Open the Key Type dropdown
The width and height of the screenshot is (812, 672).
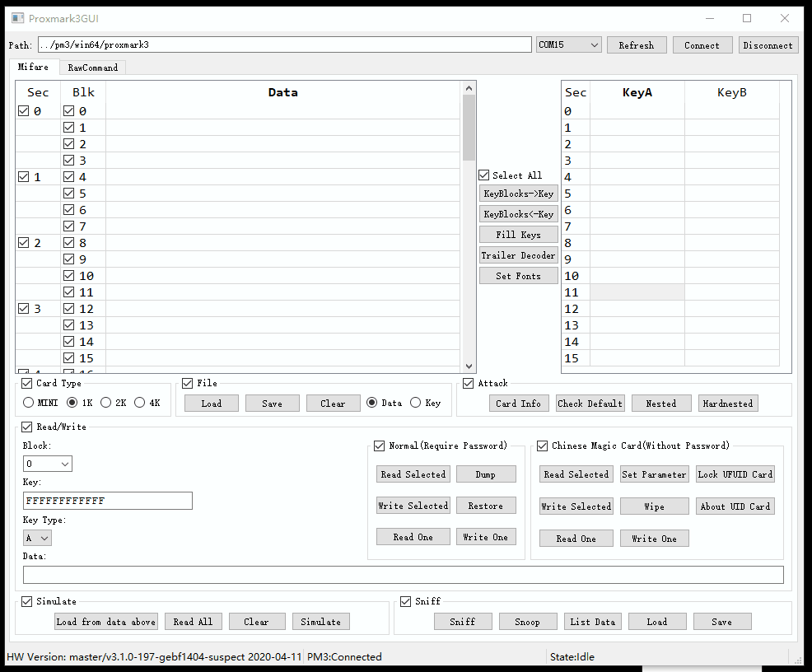37,538
